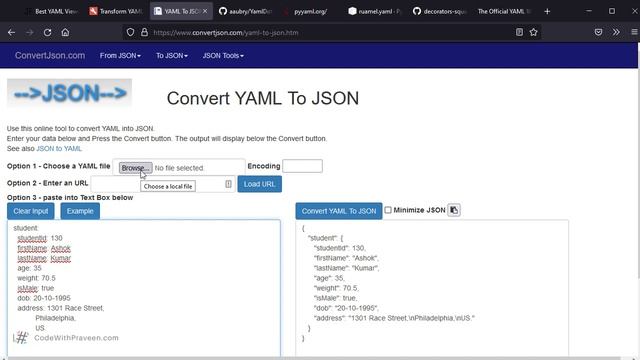Reload the page with the refresh icon

[x=47, y=32]
